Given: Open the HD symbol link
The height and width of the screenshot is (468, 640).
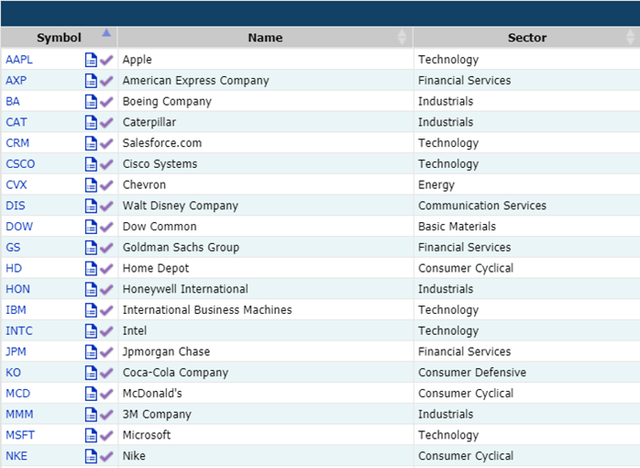Looking at the screenshot, I should (14, 268).
